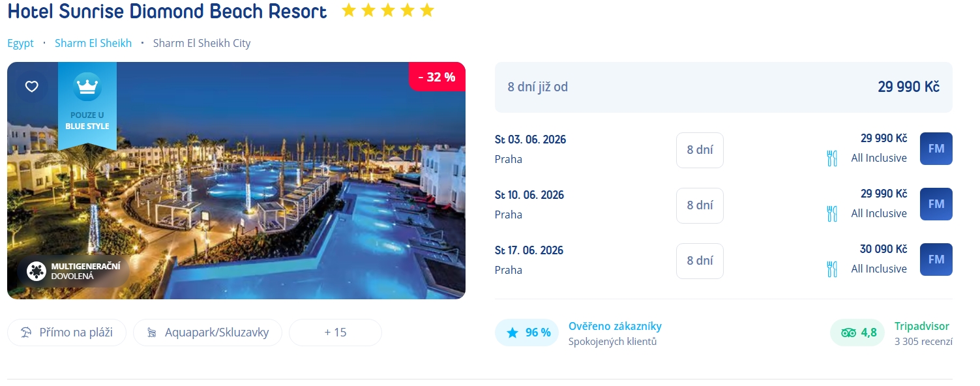The width and height of the screenshot is (980, 386).
Task: Click the FM icon for 17. 06. 2026
Action: (936, 260)
